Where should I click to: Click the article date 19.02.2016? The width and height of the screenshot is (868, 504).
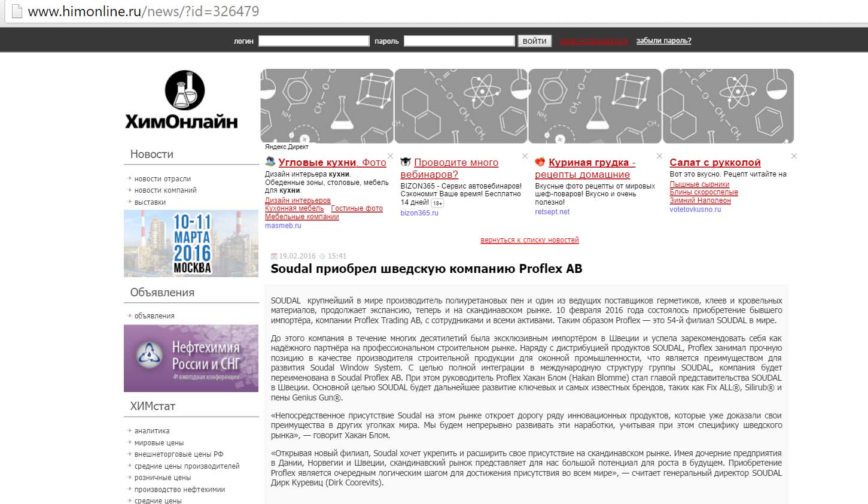(297, 256)
